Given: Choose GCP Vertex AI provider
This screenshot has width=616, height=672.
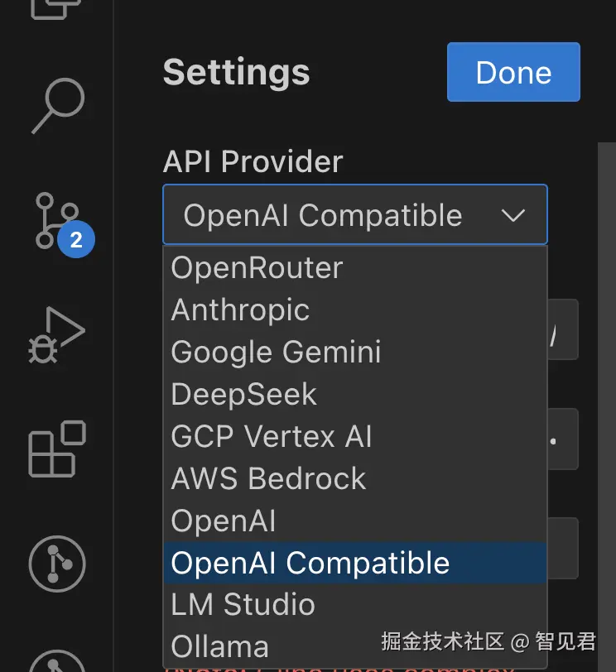Looking at the screenshot, I should pos(272,436).
